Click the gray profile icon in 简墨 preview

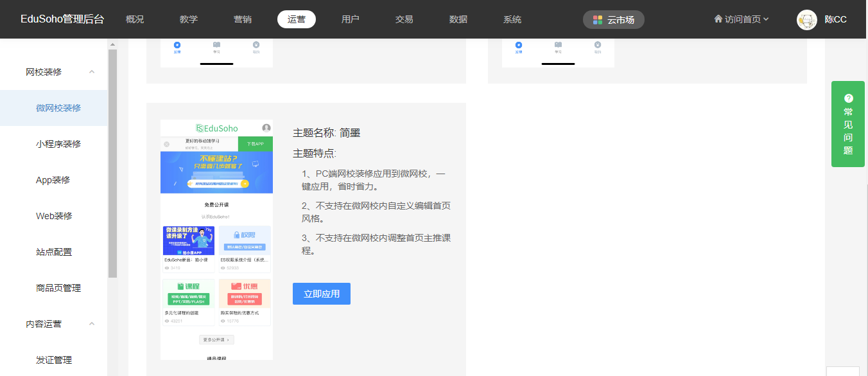266,128
